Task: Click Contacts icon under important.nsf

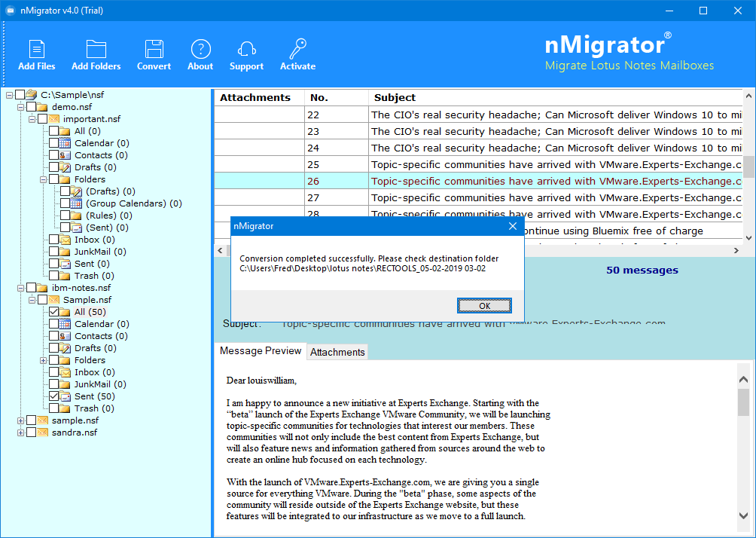Action: 65,155
